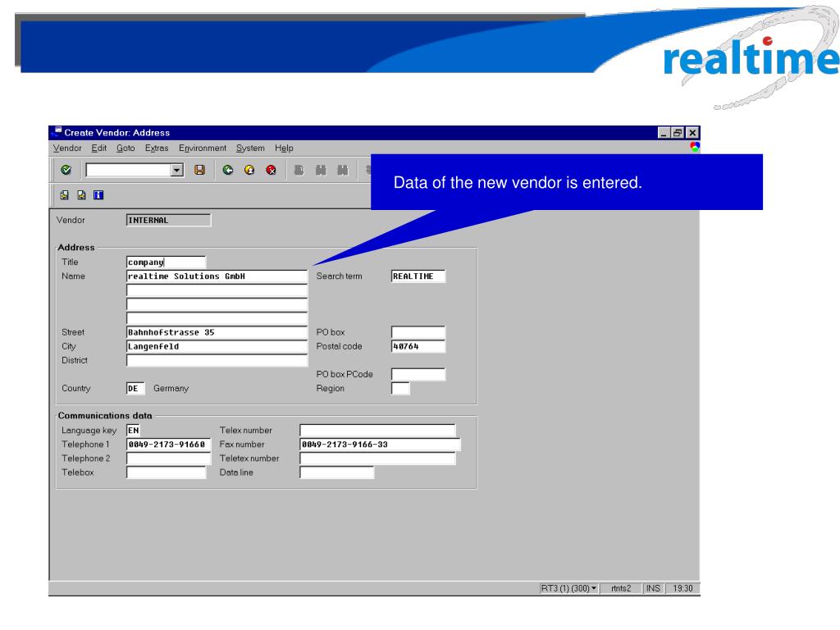Click the command input field

point(129,171)
